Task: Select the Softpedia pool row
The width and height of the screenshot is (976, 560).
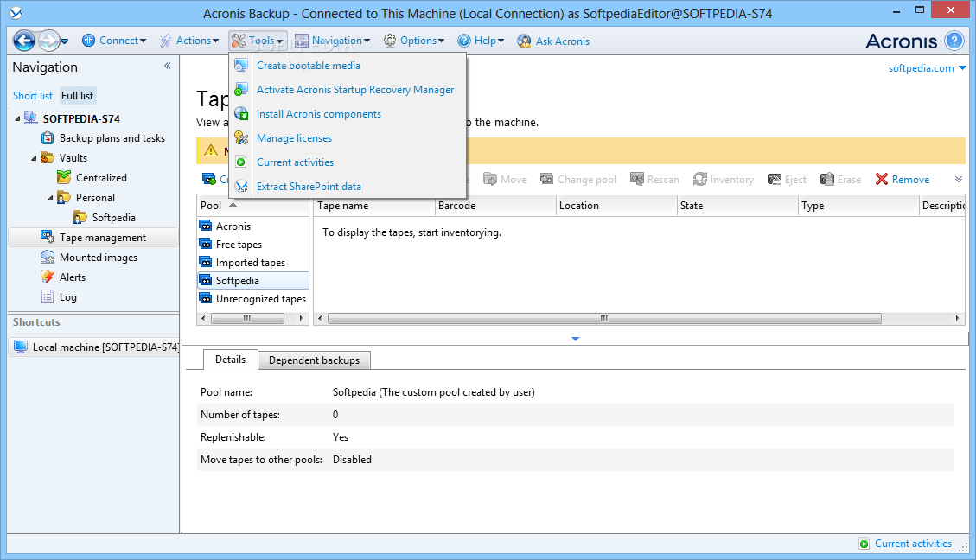Action: click(x=252, y=281)
